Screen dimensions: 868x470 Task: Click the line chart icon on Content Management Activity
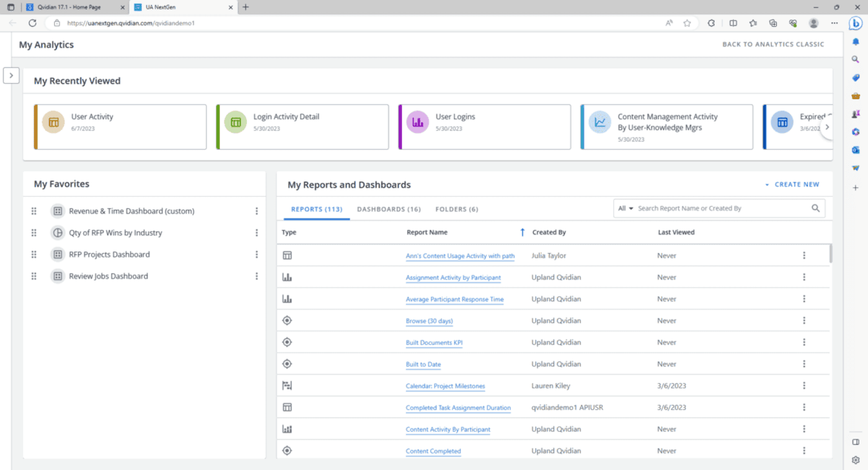tap(600, 122)
